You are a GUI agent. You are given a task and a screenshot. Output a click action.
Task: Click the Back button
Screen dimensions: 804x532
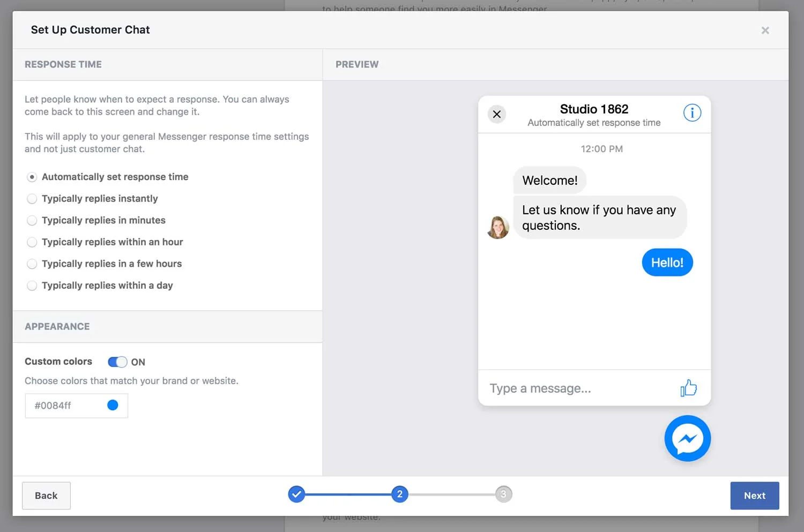(x=46, y=496)
